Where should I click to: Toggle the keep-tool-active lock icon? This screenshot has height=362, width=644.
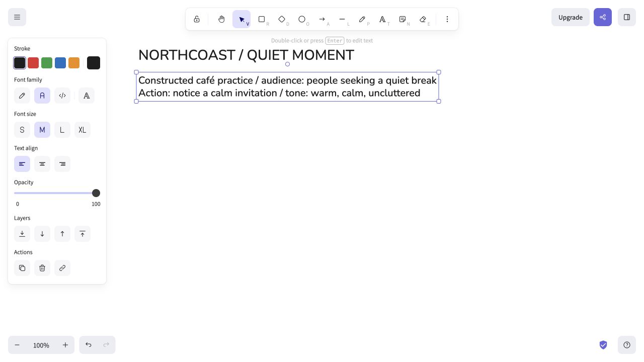[197, 19]
